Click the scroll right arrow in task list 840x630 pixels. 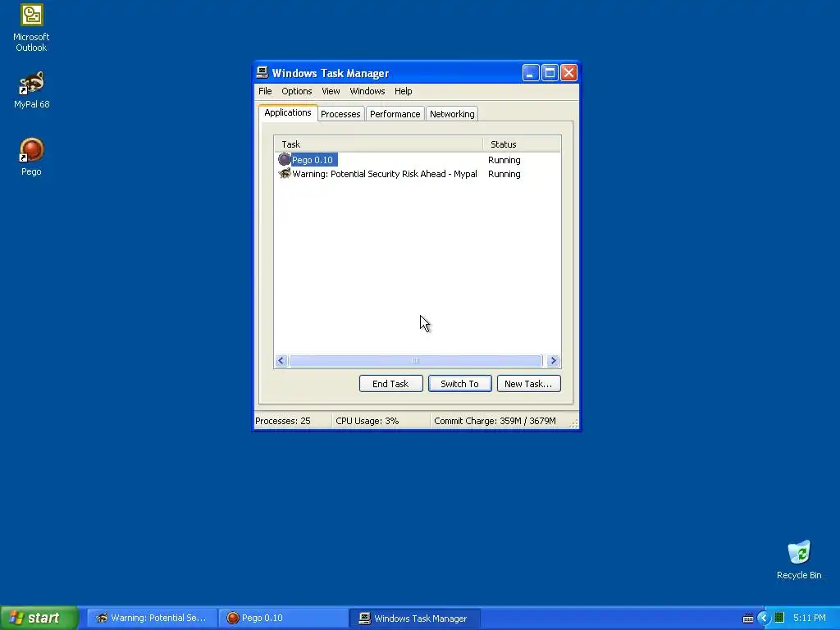pyautogui.click(x=554, y=361)
